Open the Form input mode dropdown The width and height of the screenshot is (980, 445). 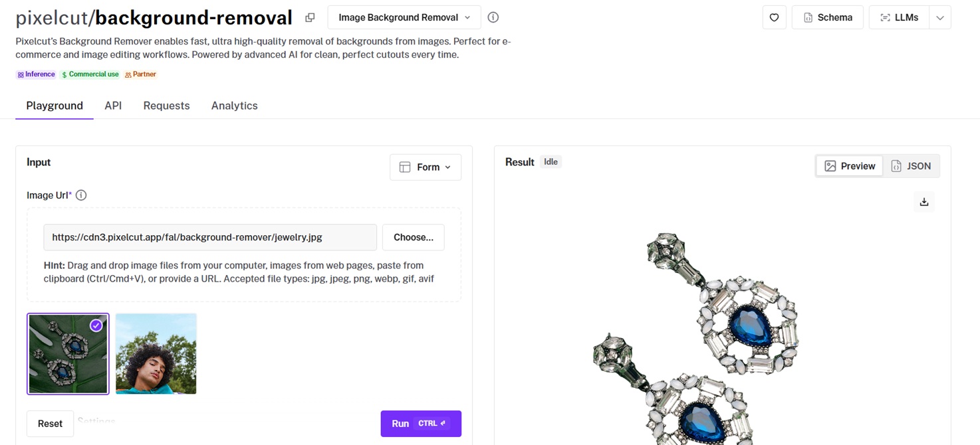[426, 167]
